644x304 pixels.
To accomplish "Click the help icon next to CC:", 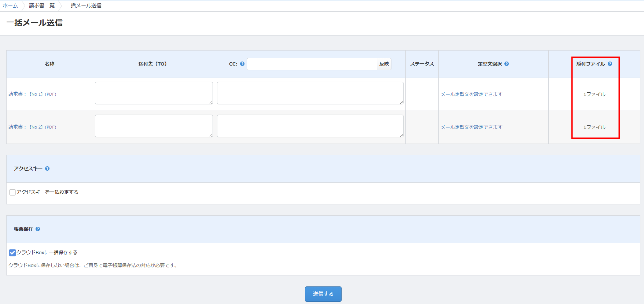I will click(242, 64).
